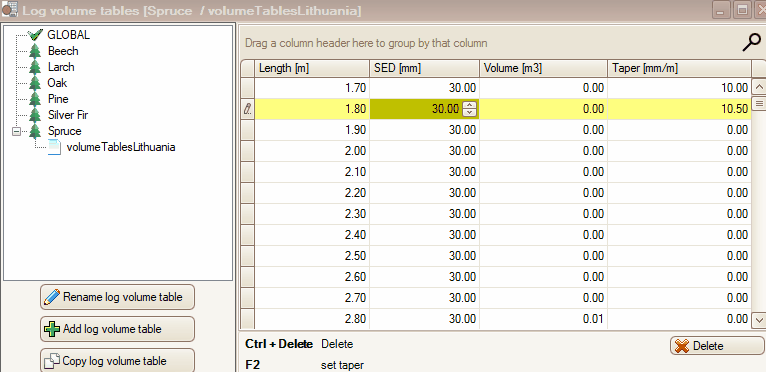Select the GLOBAL checkmark icon in tree
The image size is (766, 372).
(x=35, y=35)
